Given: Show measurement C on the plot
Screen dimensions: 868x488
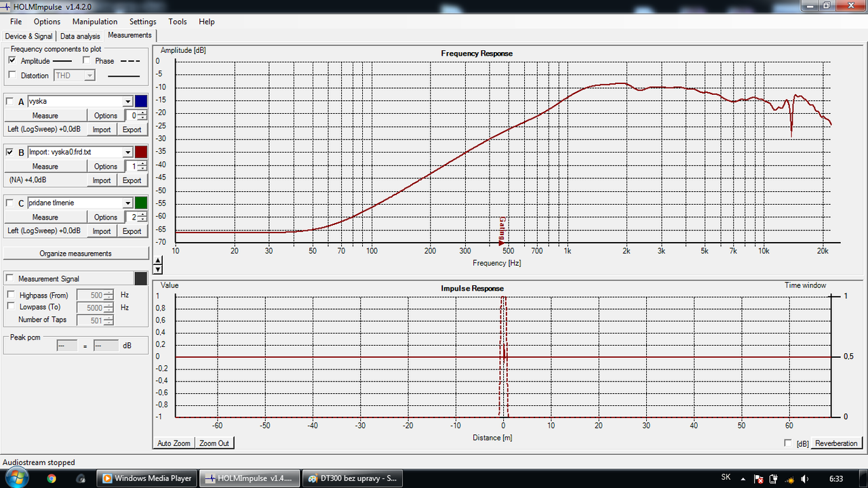Looking at the screenshot, I should point(9,203).
